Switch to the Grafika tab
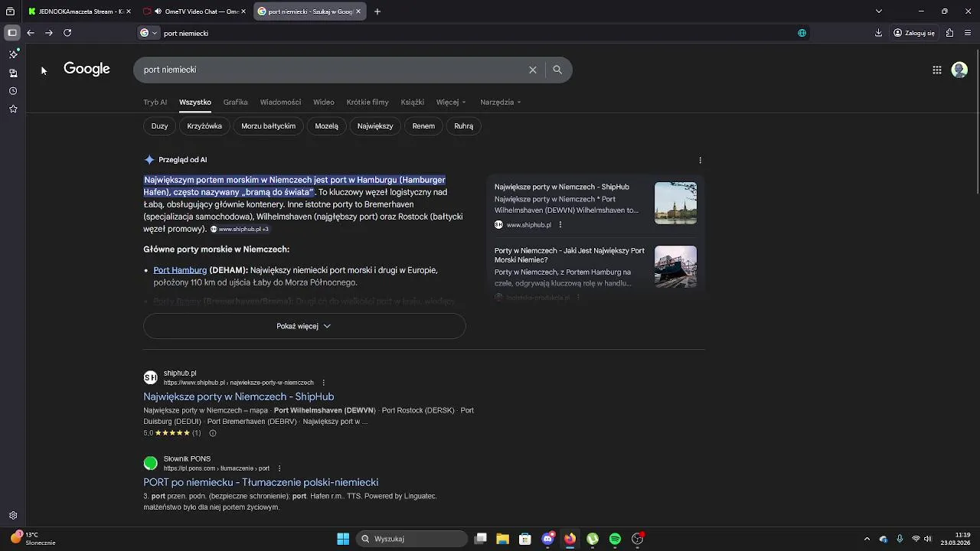980x551 pixels. 235,102
